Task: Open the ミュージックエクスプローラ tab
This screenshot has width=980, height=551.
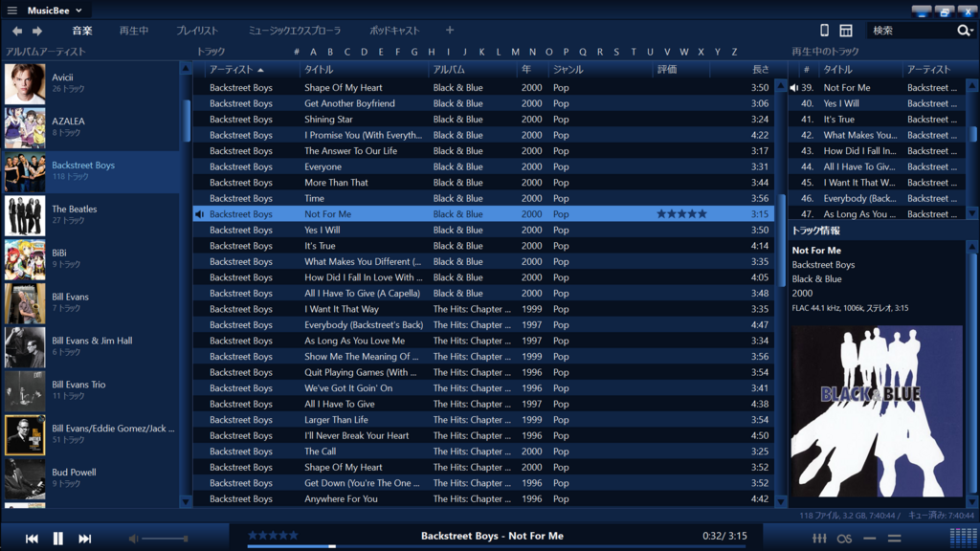Action: tap(295, 31)
